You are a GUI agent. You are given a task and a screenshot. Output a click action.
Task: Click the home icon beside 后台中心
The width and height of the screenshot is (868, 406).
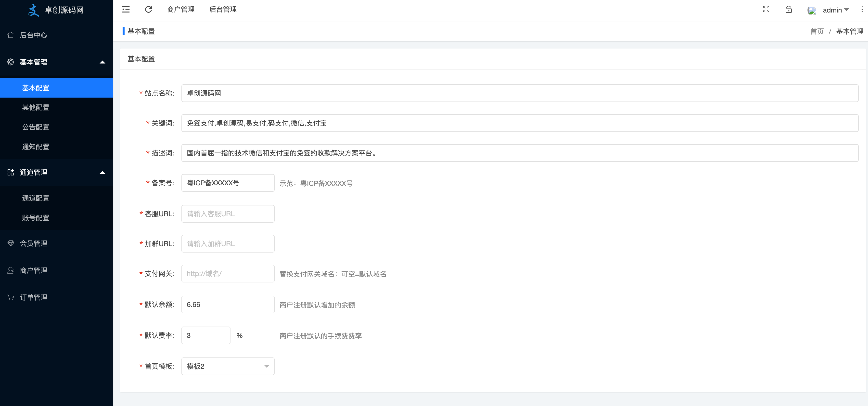[x=11, y=35]
